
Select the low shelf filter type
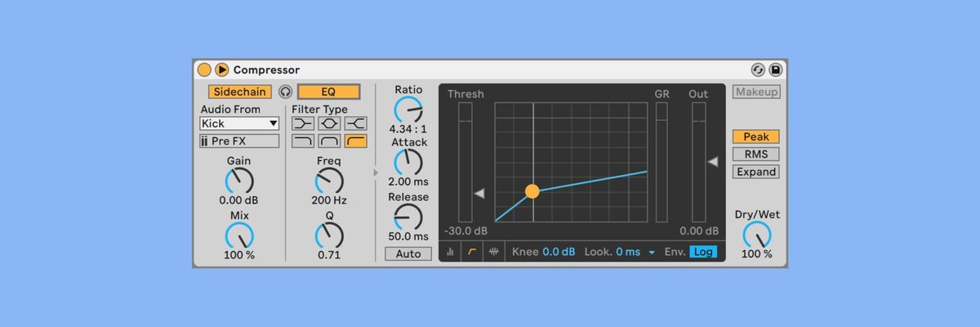[x=303, y=123]
